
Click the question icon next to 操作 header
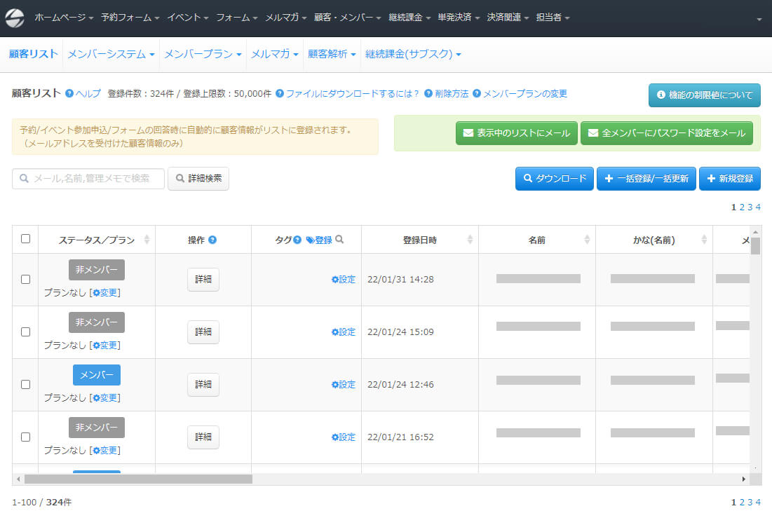click(x=212, y=240)
